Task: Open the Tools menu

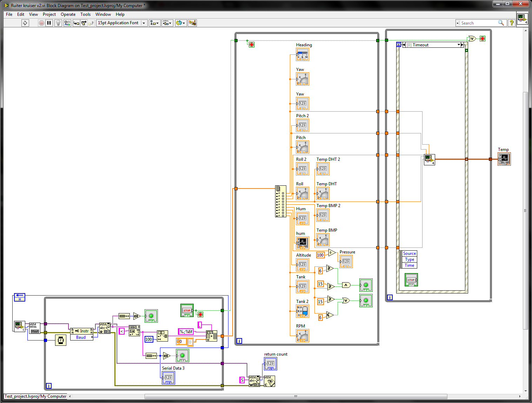Action: tap(85, 14)
